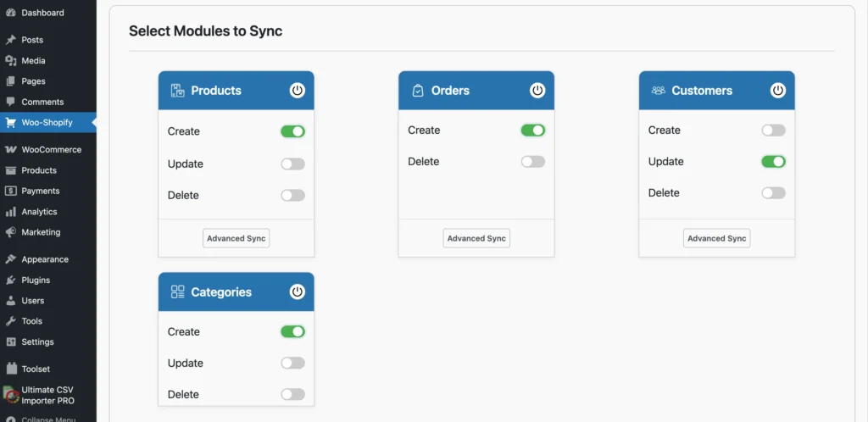The image size is (868, 422).
Task: Open the Plugins menu item
Action: tap(48, 280)
